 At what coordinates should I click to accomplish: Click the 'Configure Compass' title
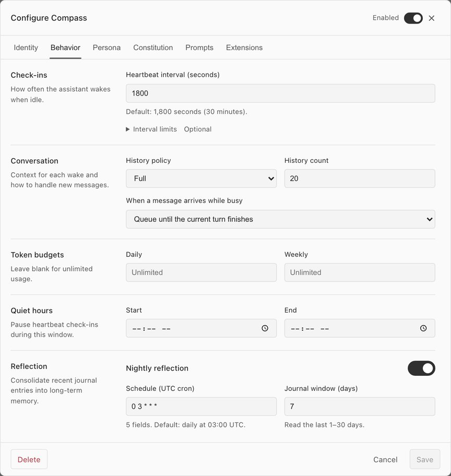coord(49,18)
